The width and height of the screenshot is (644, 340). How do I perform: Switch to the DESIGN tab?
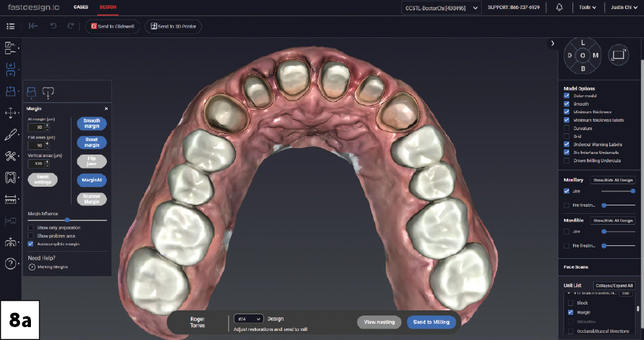(x=108, y=7)
